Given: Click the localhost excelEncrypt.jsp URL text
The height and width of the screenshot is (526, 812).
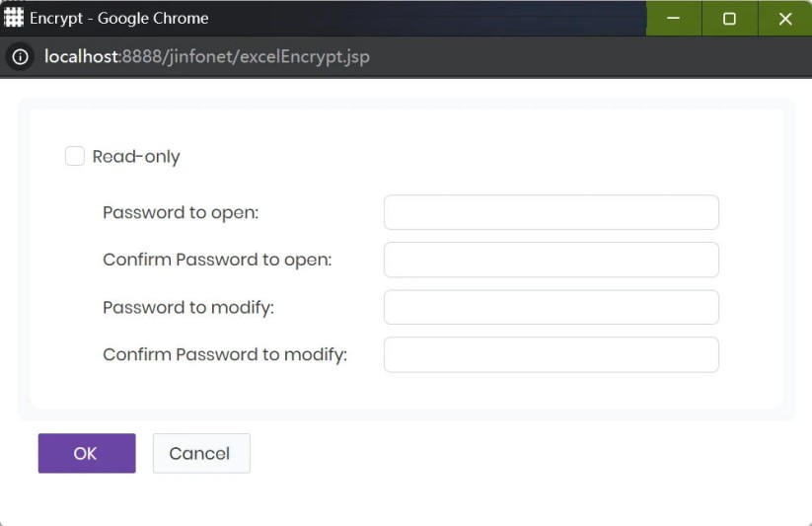Looking at the screenshot, I should coord(207,56).
